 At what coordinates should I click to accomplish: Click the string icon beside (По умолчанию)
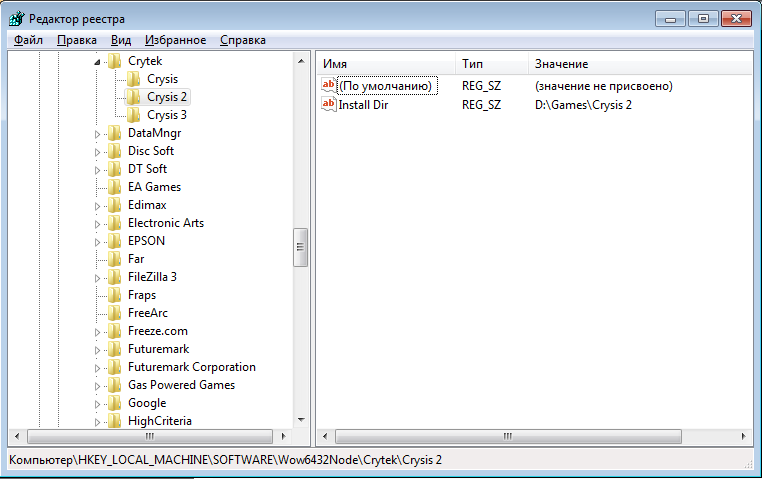(329, 85)
